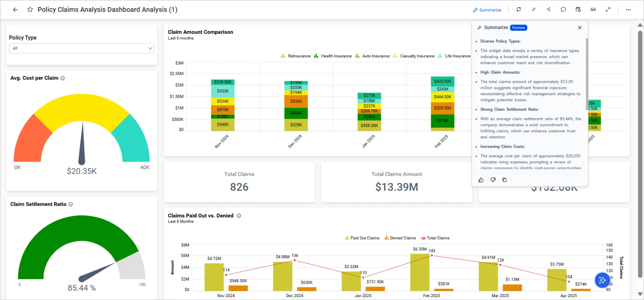The width and height of the screenshot is (644, 300).
Task: Toggle Total Claims line legend item
Action: [435, 238]
